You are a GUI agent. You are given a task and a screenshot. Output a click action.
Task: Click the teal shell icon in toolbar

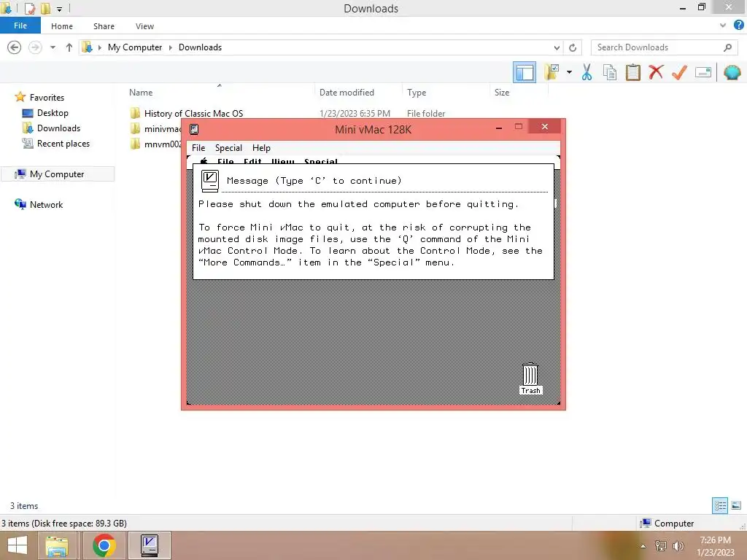pyautogui.click(x=732, y=72)
